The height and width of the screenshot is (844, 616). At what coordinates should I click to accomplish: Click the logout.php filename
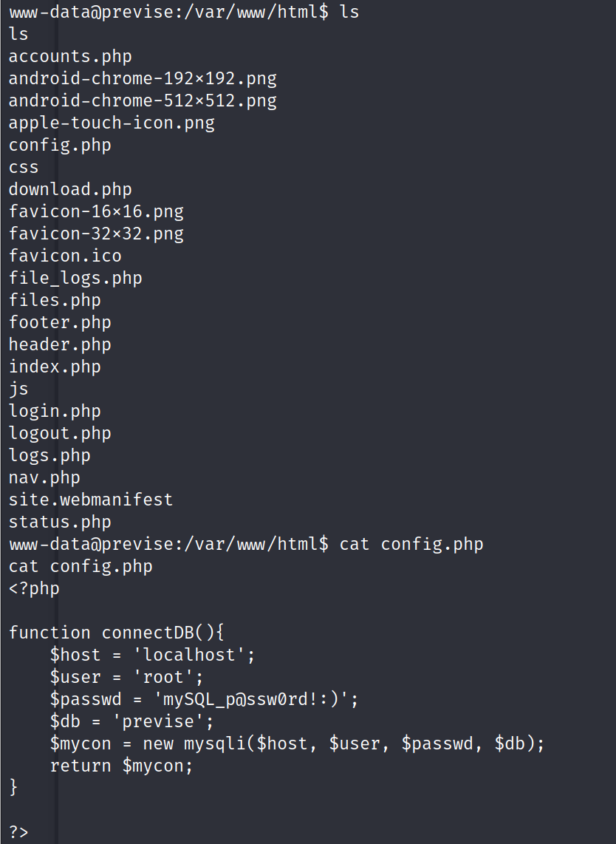click(60, 433)
